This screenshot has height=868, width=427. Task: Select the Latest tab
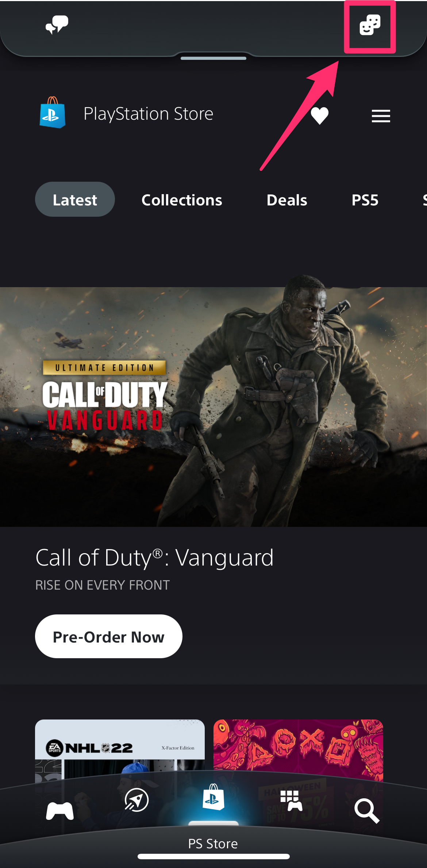click(x=75, y=200)
